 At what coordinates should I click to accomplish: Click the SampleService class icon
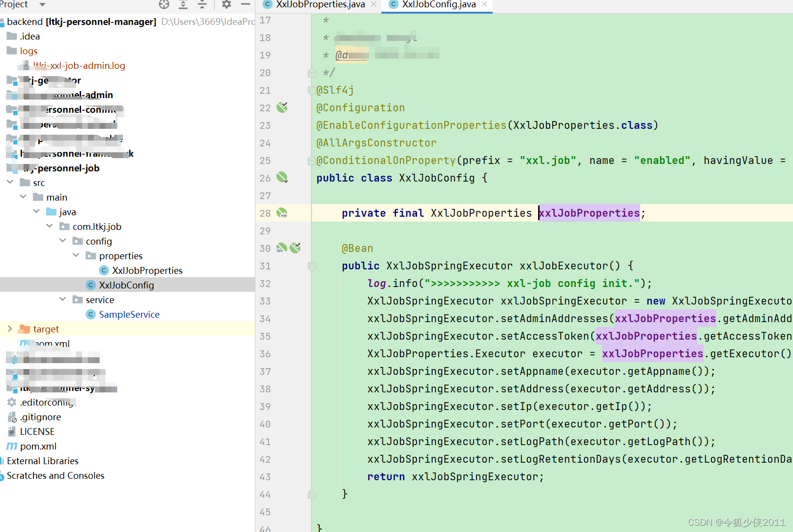[x=90, y=314]
